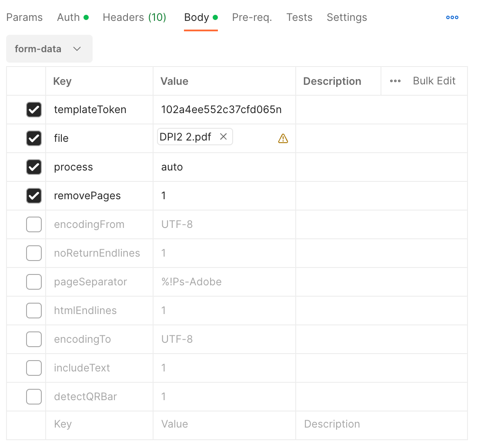Screen dimensions: 481x448
Task: Check the pageSeparator row checkbox
Action: [x=34, y=282]
